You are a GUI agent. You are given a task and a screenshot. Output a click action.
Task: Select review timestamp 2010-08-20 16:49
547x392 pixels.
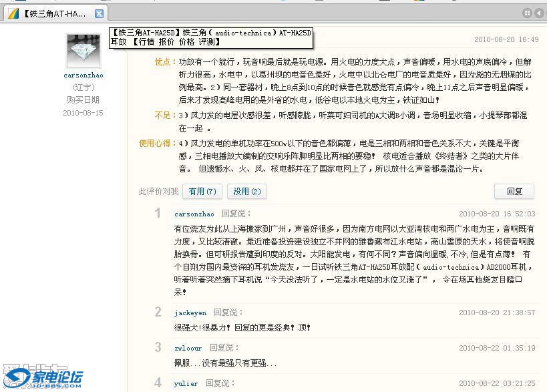pyautogui.click(x=506, y=39)
